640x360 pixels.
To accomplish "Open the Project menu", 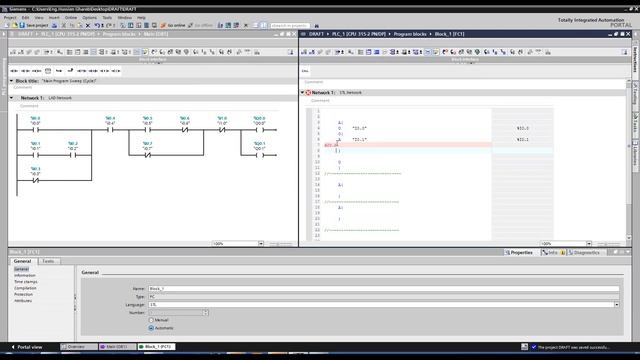I will coord(10,18).
